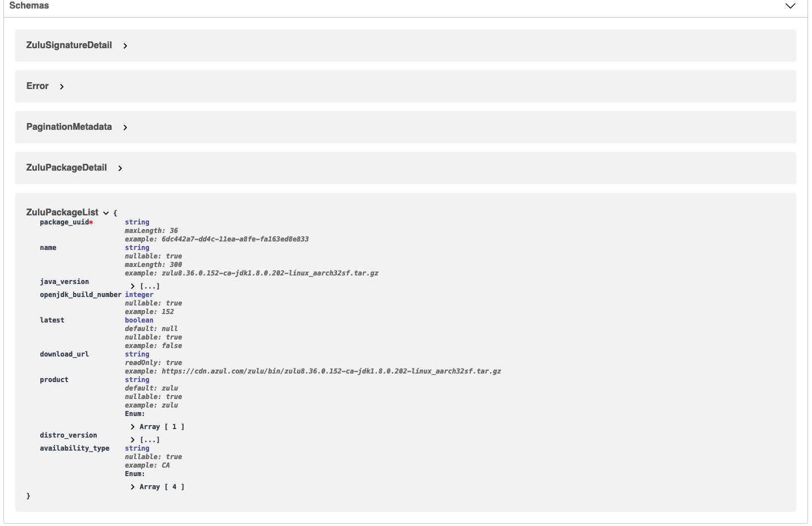Click the openjdk_build_number integer type
The height and width of the screenshot is (526, 812).
click(139, 295)
